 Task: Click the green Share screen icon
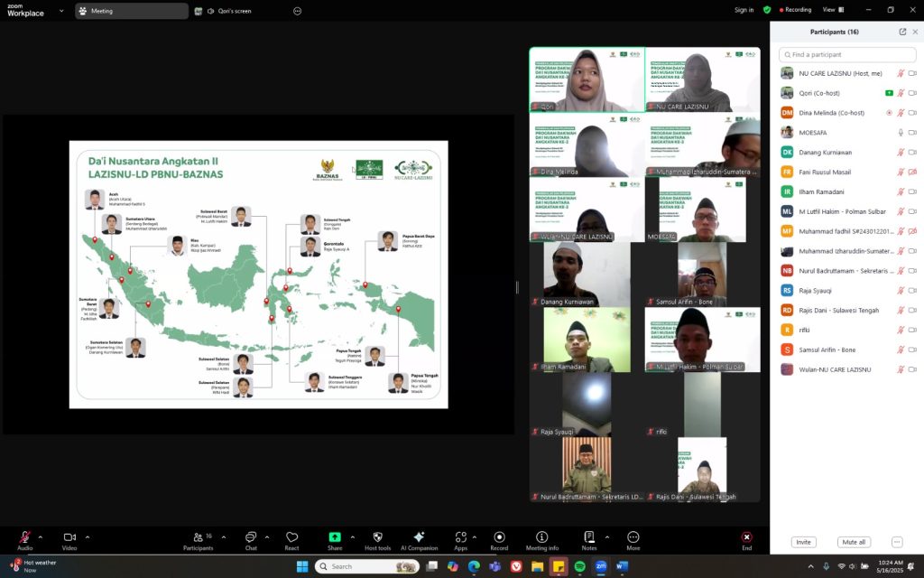coord(335,537)
